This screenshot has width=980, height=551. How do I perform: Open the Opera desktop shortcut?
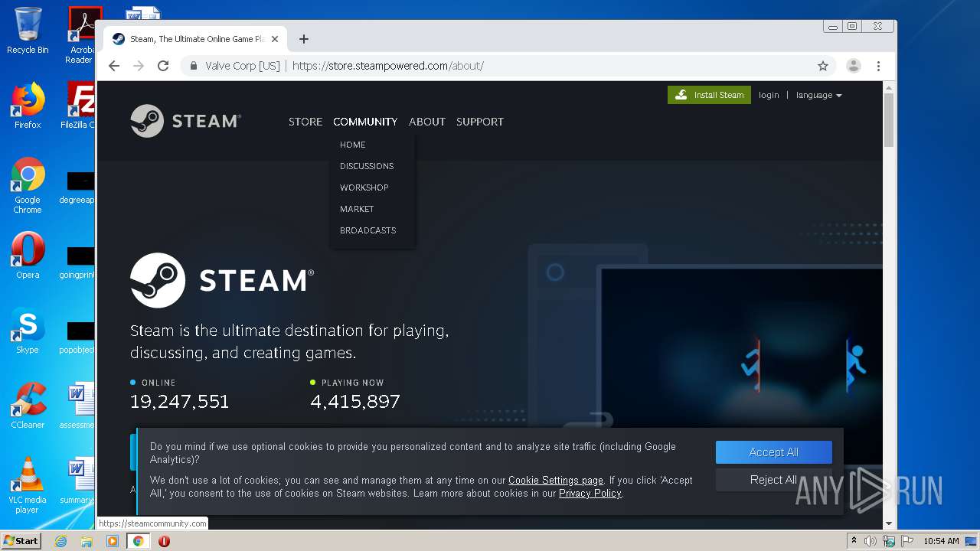tap(28, 256)
